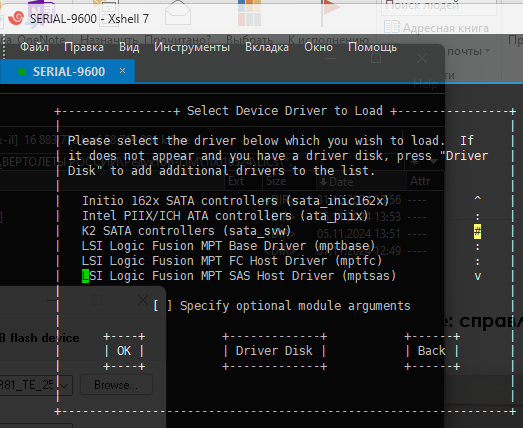Click the Поиск людей search field in Outlook

tap(439, 6)
